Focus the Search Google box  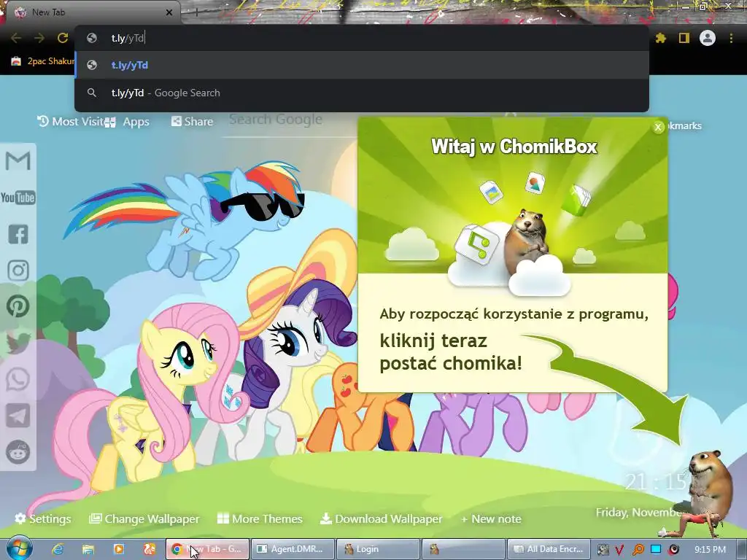point(290,120)
